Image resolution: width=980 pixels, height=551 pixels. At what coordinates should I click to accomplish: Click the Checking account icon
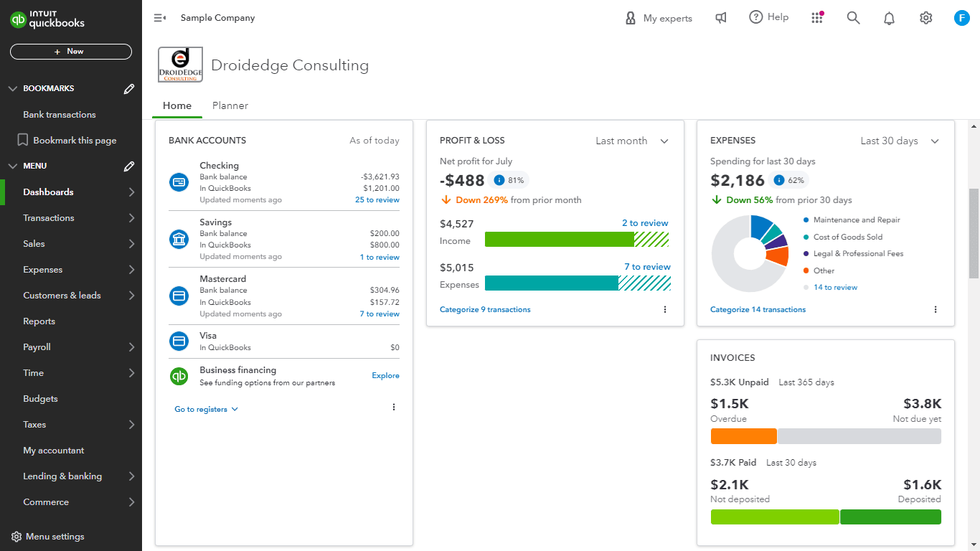(179, 182)
